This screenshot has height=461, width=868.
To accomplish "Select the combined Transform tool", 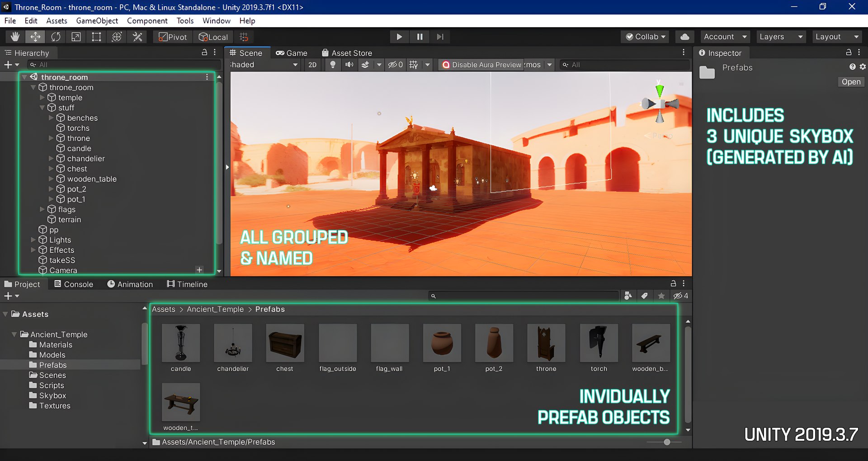I will point(117,37).
